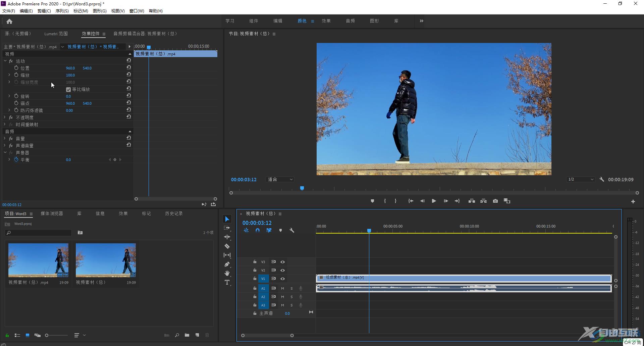Select the Selection tool arrow
This screenshot has width=644, height=346.
coord(227,219)
